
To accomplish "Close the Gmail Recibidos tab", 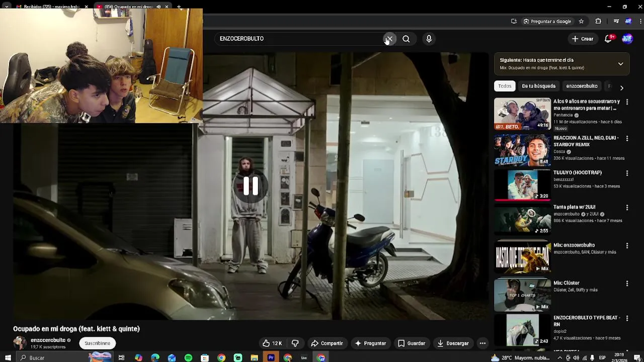I will click(x=87, y=7).
